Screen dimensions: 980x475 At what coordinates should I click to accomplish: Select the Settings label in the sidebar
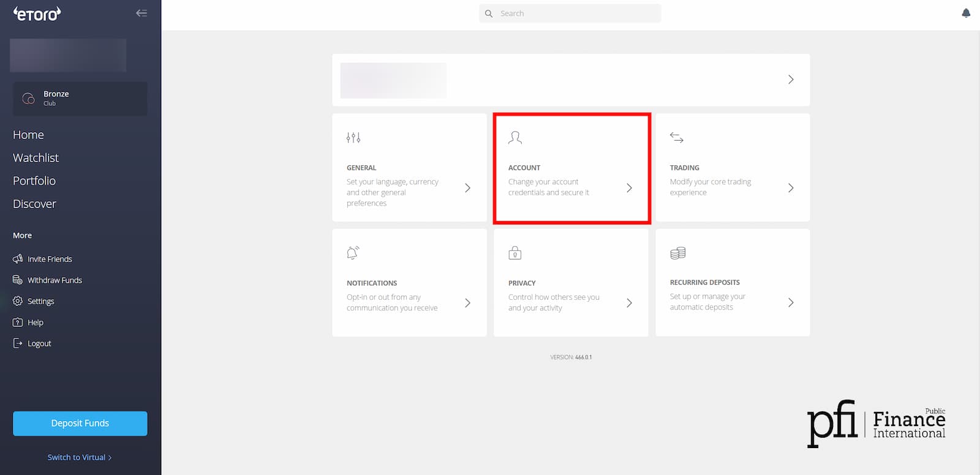click(40, 301)
